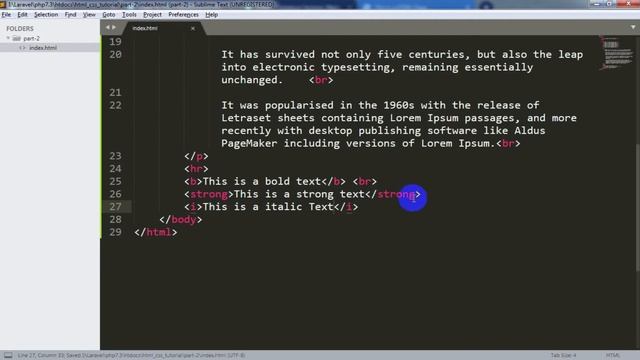
Task: Open the Selection menu
Action: (46, 15)
